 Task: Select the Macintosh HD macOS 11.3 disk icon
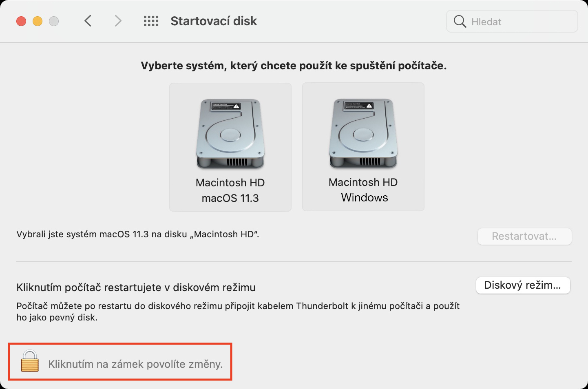230,134
